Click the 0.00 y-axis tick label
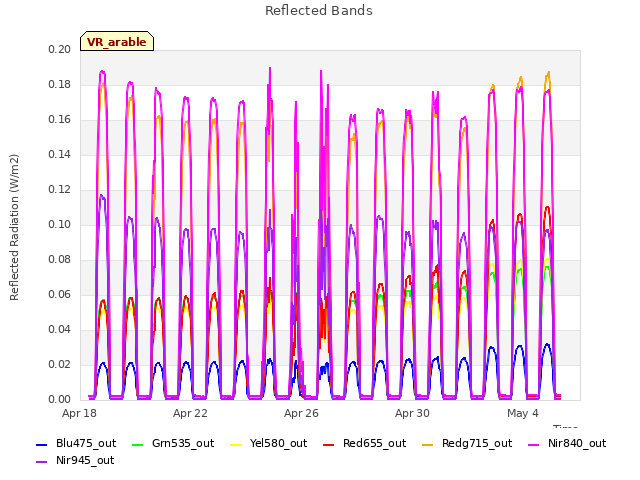The image size is (640, 480). click(60, 399)
